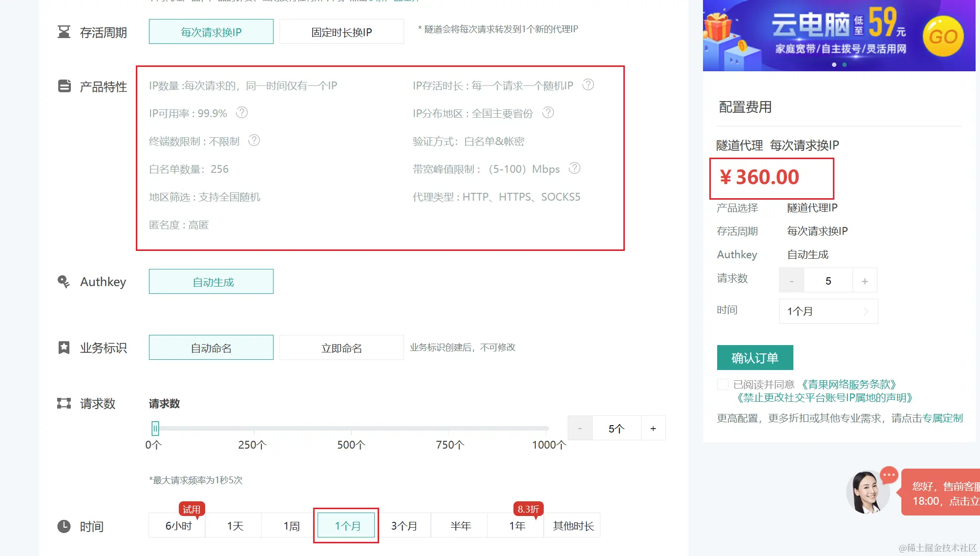980x556 pixels.
Task: Select the 每次请求换IP lifecycle option
Action: pos(211,32)
